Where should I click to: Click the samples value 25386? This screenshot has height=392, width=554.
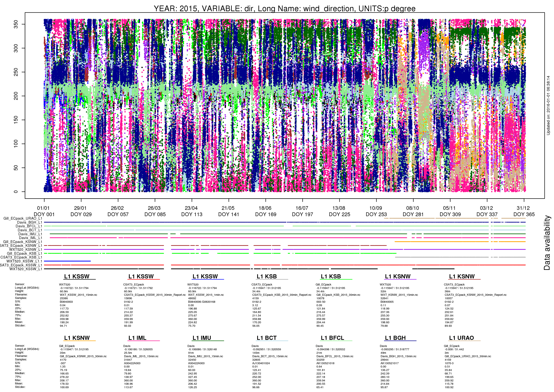tap(64, 298)
